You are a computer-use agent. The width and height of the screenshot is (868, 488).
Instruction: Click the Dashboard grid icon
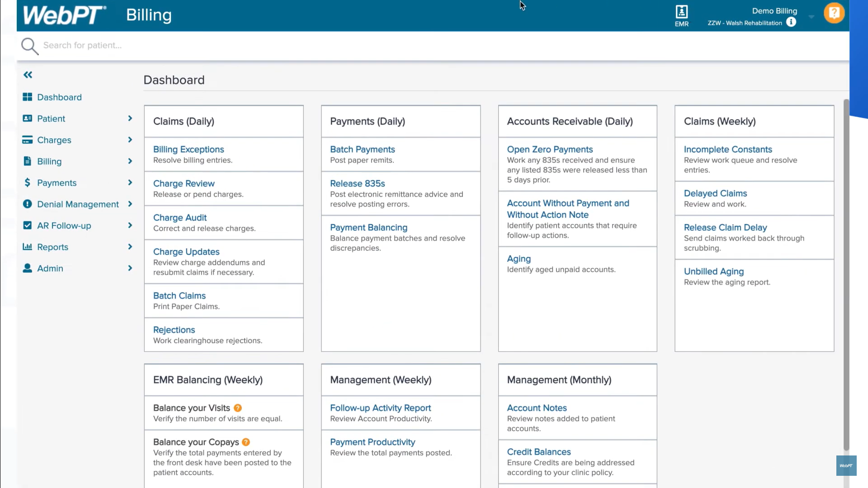(x=27, y=97)
